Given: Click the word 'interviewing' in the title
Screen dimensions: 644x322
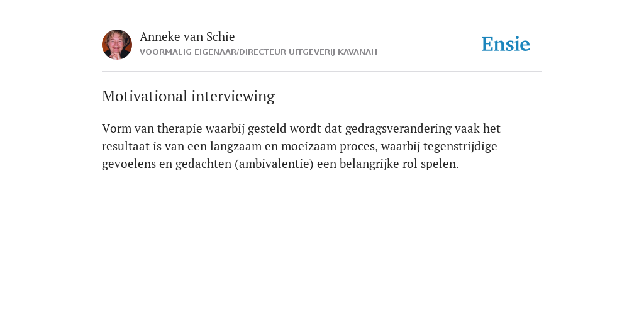Looking at the screenshot, I should click(233, 96).
